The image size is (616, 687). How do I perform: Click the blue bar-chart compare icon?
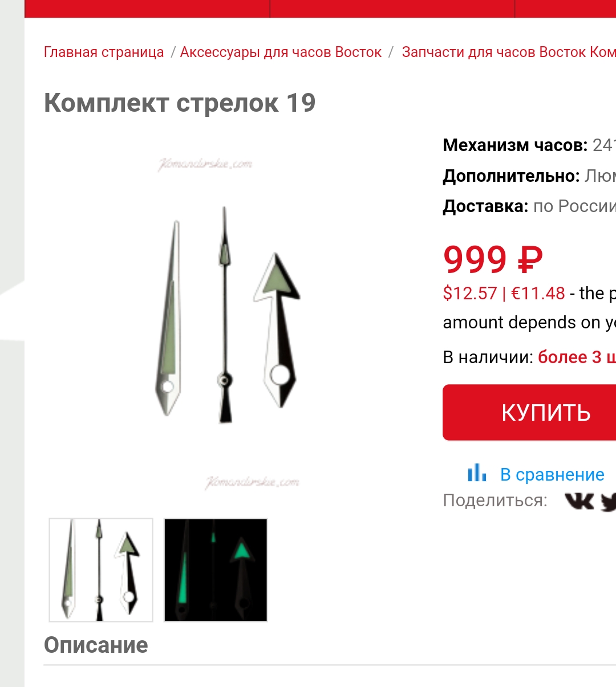tap(477, 473)
